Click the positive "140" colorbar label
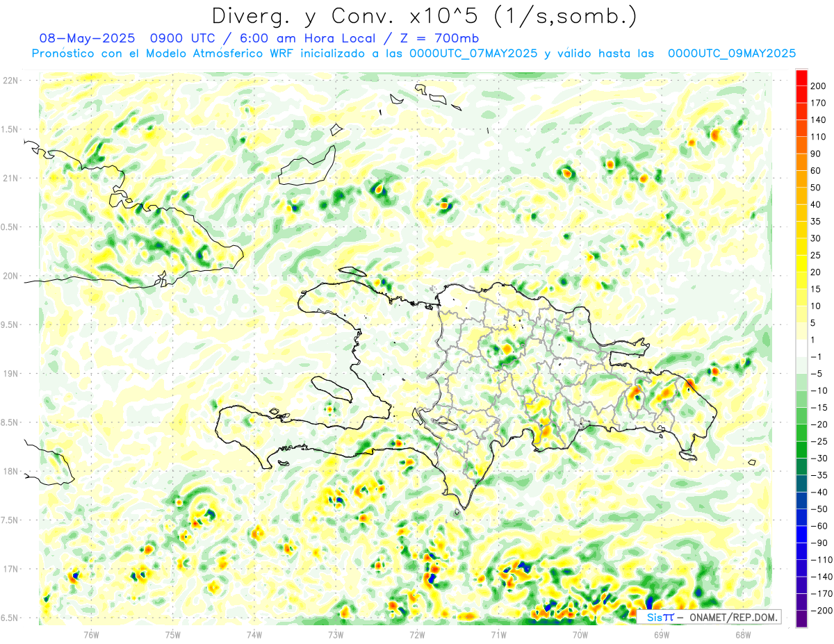The width and height of the screenshot is (834, 644). pos(819,119)
